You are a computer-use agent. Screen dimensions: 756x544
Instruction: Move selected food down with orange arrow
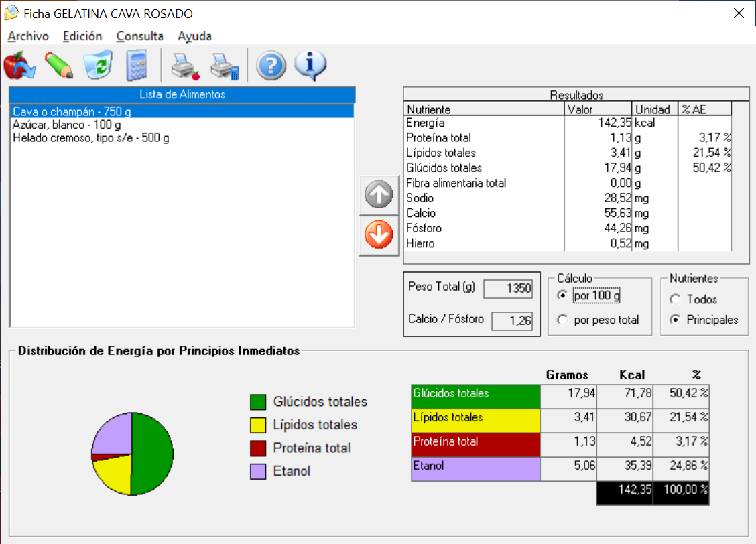coord(379,236)
